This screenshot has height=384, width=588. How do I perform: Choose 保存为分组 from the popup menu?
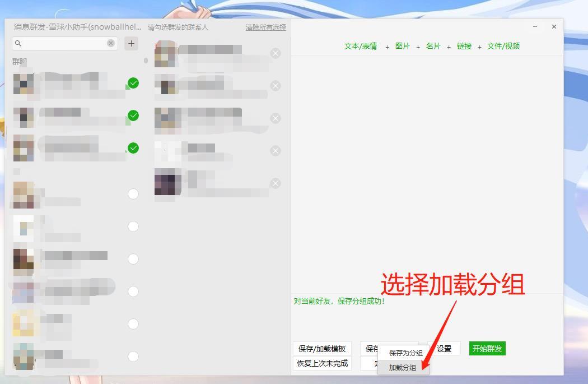(405, 353)
